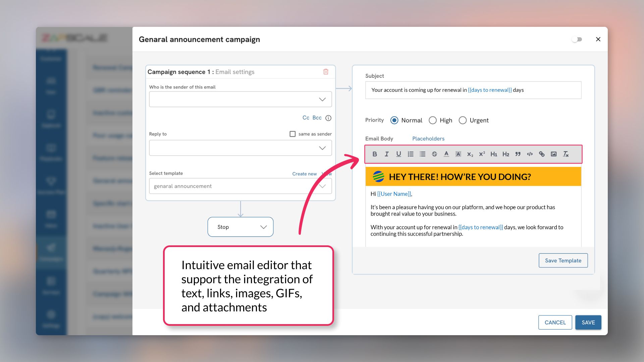Click the Create new template link
This screenshot has width=644, height=362.
[304, 173]
